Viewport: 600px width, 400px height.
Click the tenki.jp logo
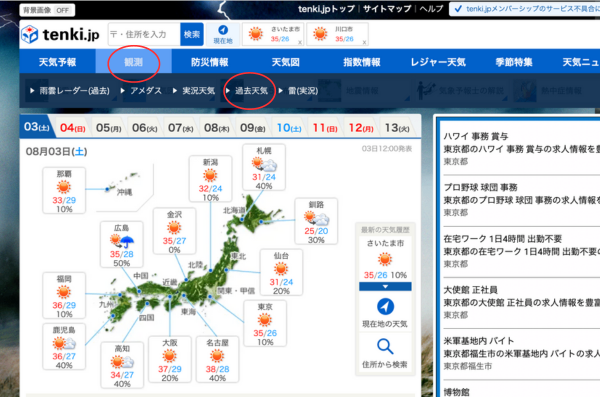pyautogui.click(x=60, y=34)
